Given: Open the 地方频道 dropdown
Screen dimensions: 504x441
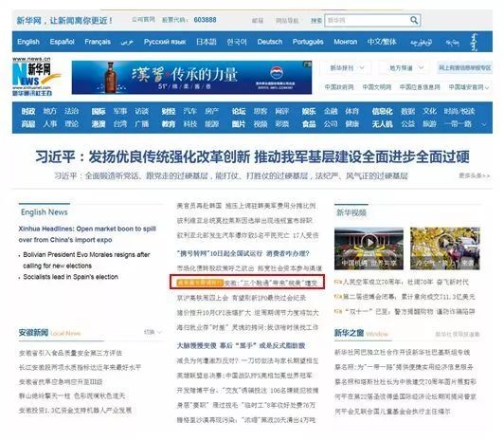Looking at the screenshot, I should click(x=406, y=68).
